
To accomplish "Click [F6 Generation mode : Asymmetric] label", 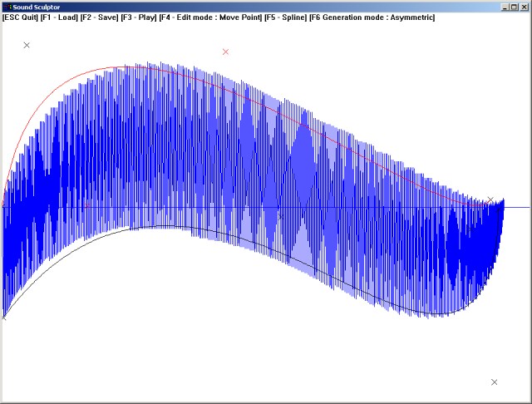I will pyautogui.click(x=372, y=17).
